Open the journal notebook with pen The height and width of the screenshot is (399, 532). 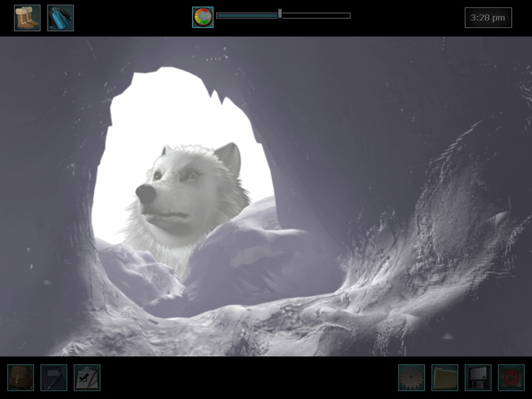54,377
